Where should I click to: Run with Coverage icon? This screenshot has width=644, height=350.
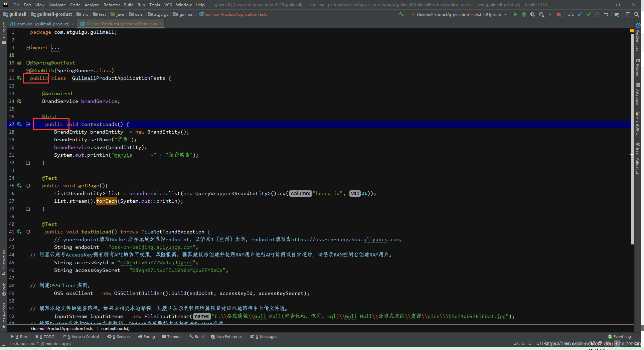(x=533, y=14)
